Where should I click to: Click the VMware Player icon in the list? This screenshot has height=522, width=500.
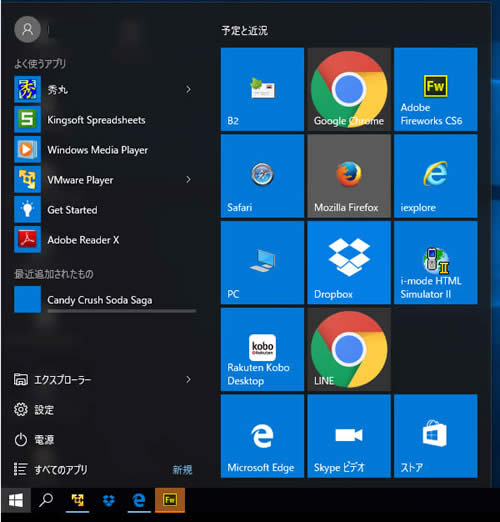(27, 179)
